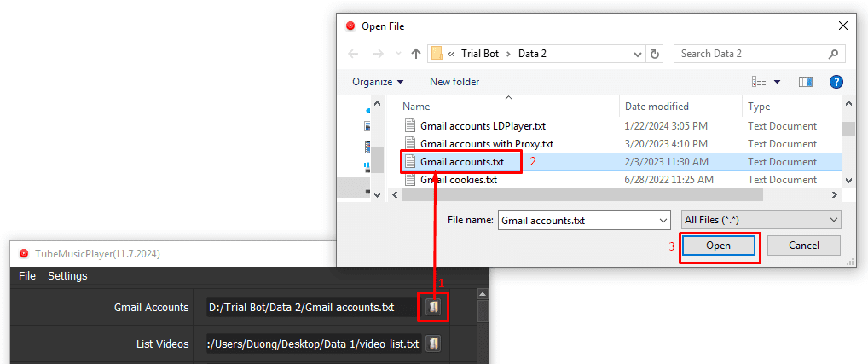868x364 pixels.
Task: Open the recent locations dropdown arrow
Action: (398, 55)
